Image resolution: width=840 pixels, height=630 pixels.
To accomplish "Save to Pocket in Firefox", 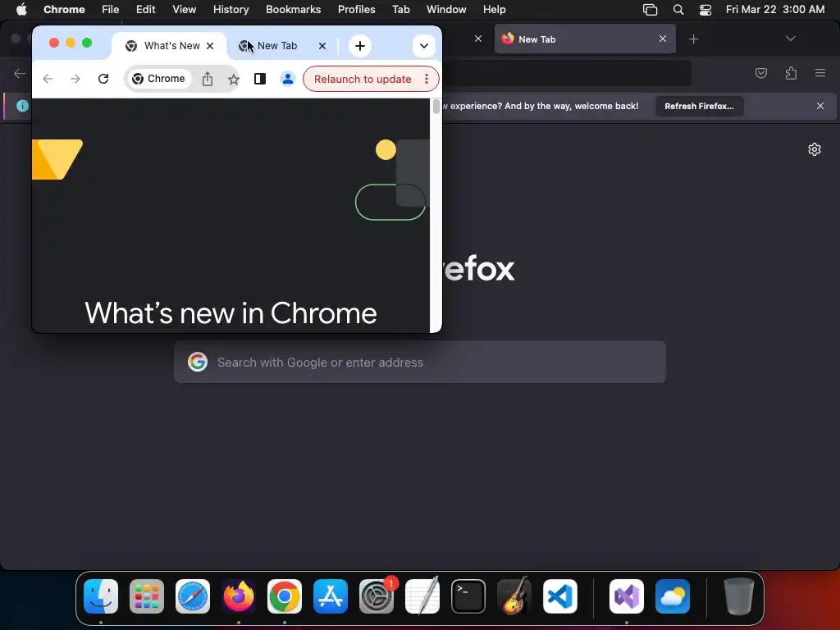I will pos(760,73).
